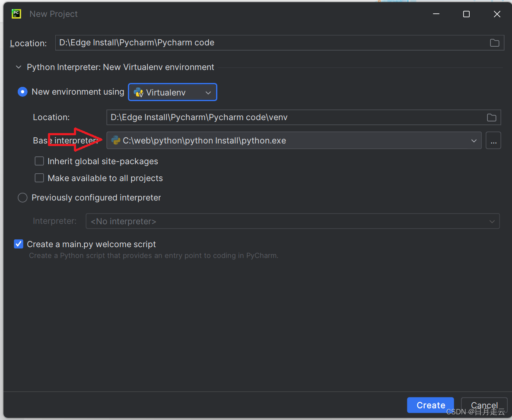This screenshot has width=512, height=420.
Task: Expand the Base interpreter dropdown arrow
Action: (474, 141)
